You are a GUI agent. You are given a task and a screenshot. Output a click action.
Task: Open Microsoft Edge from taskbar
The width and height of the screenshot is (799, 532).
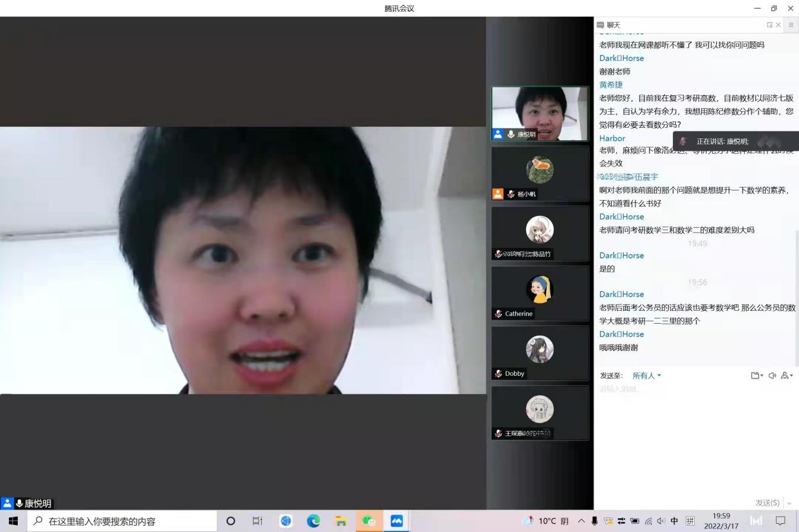point(313,521)
